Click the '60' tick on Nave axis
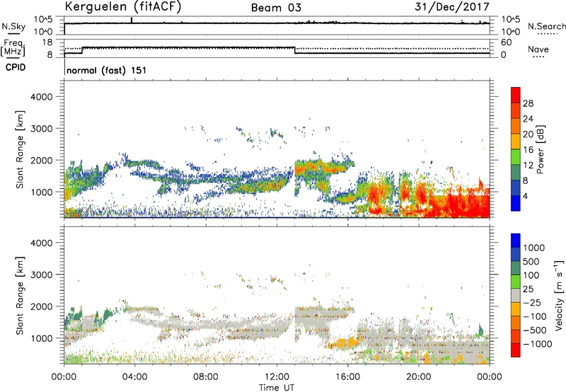Screen dimensions: 566x392 tap(506, 42)
